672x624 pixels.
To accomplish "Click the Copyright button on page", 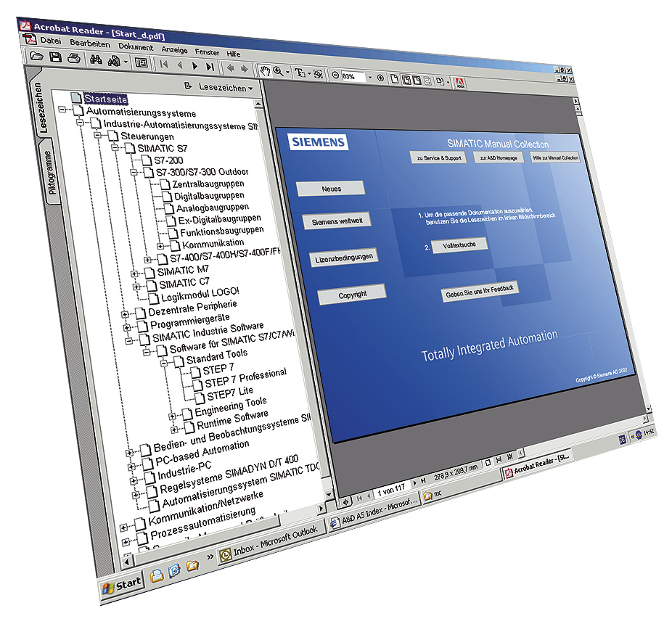I will 352,295.
